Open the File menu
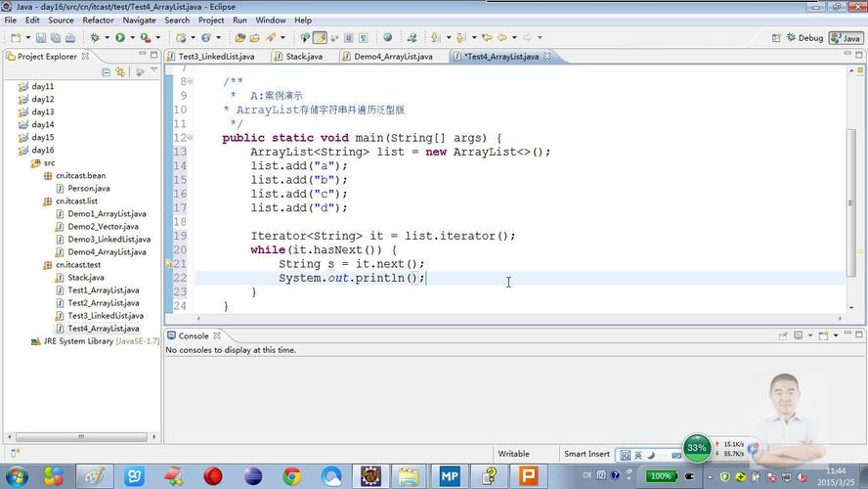 click(11, 20)
